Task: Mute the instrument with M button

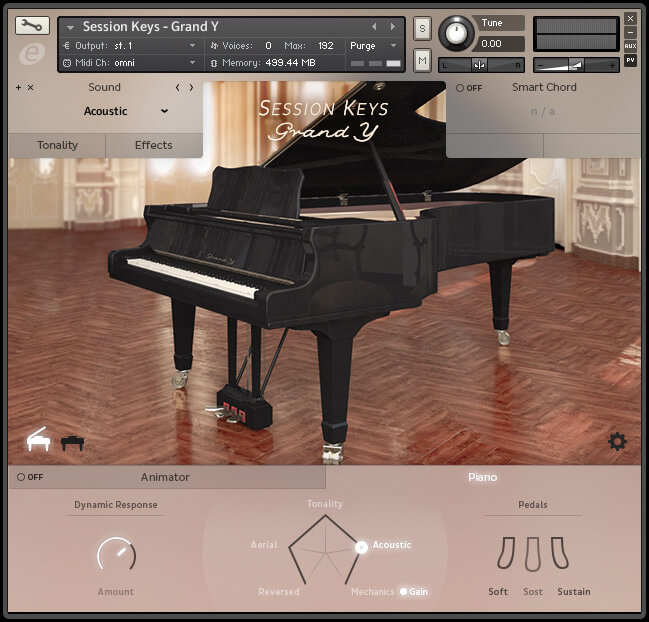Action: point(422,61)
